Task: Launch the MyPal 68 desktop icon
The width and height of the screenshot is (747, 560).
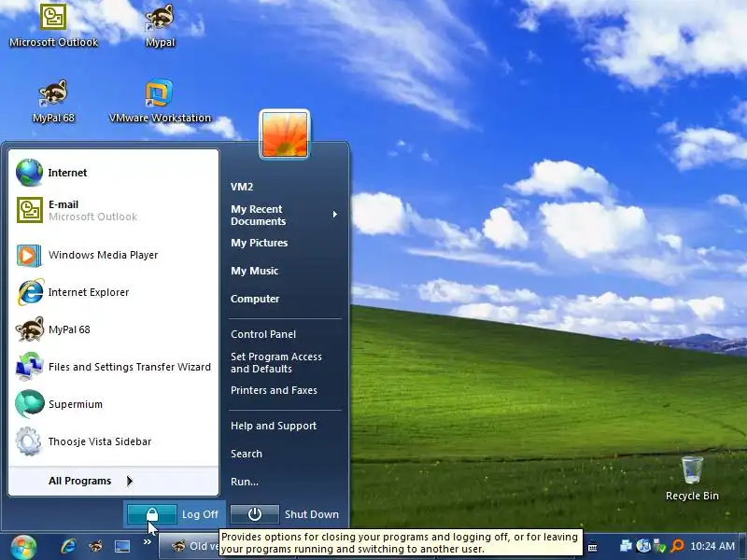Action: (x=53, y=101)
